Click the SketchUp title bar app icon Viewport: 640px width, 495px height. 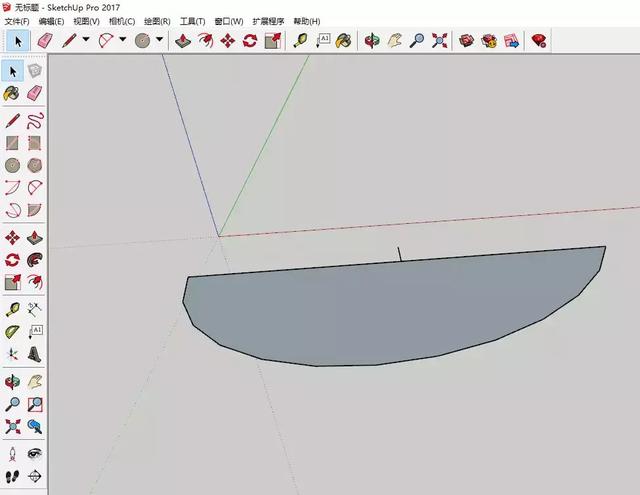coord(7,7)
